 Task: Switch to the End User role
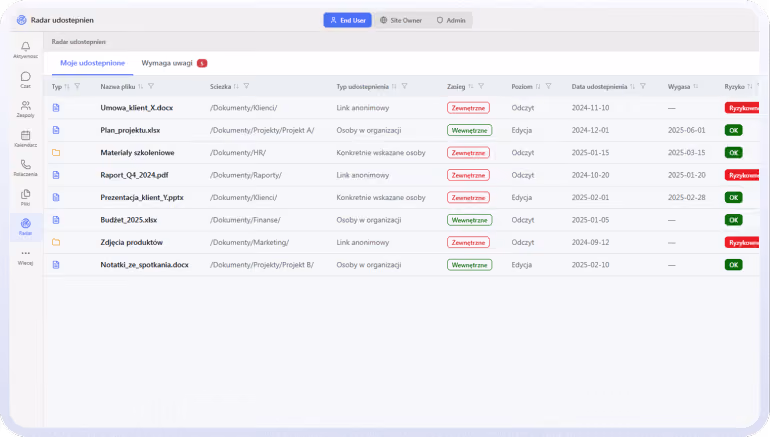[348, 20]
